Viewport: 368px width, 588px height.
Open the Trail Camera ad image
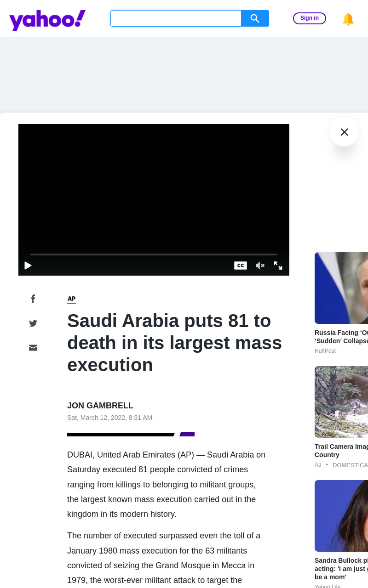[341, 402]
